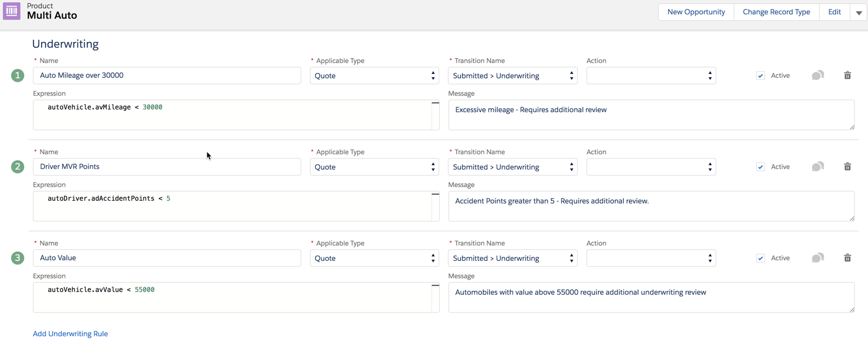Open comment bubble for Auto Value rule
Image resolution: width=868 pixels, height=344 pixels.
point(818,258)
